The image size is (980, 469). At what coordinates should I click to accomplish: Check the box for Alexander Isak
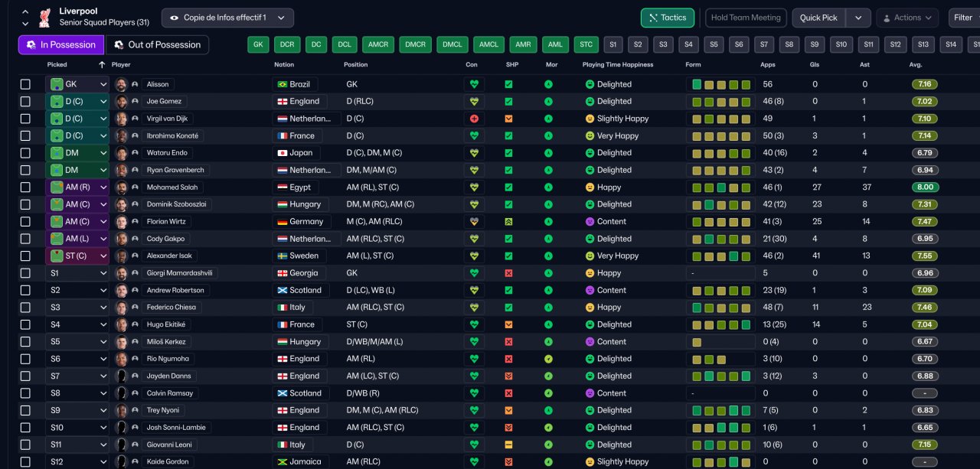pos(25,256)
